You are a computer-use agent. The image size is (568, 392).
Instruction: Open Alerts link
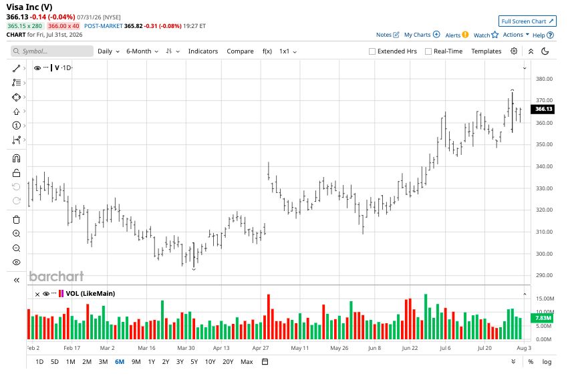[x=456, y=35]
